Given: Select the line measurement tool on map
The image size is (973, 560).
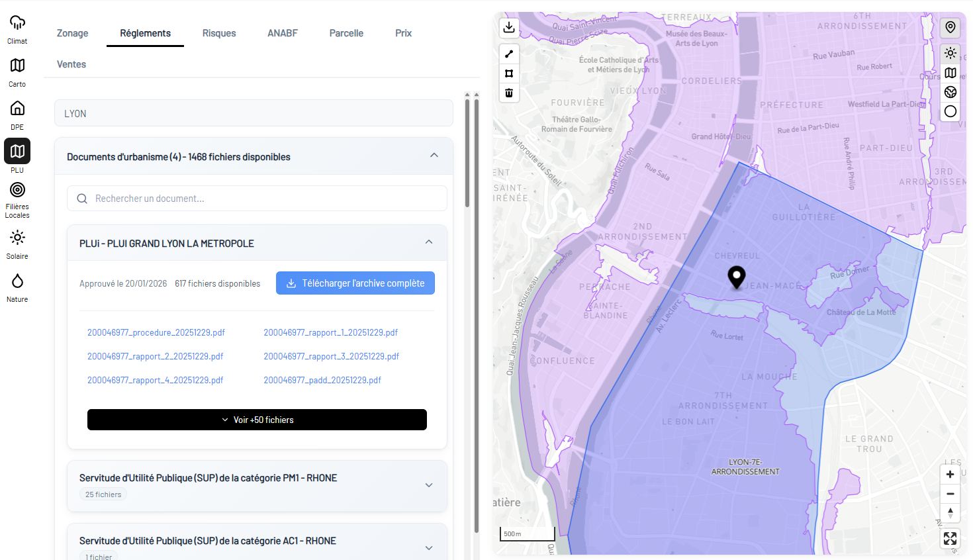Looking at the screenshot, I should point(509,54).
